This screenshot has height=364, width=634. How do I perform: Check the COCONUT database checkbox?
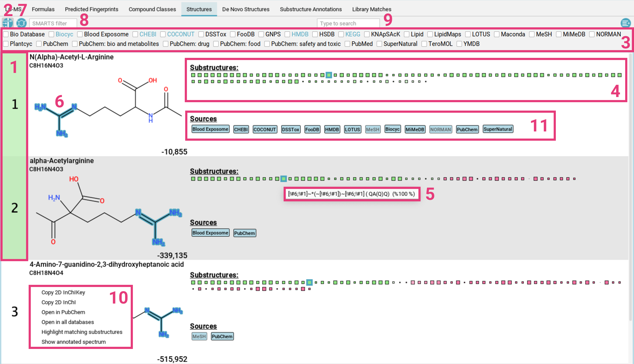tap(163, 34)
